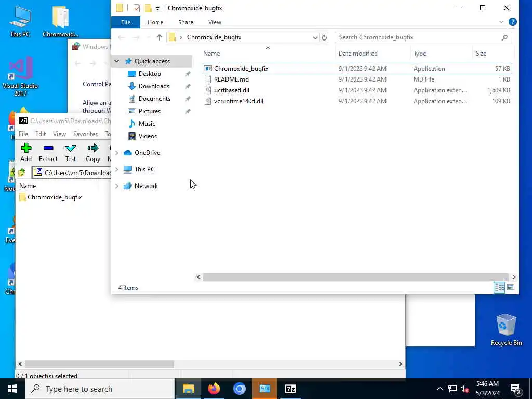This screenshot has width=532, height=399.
Task: Open the Explorer View tab
Action: point(215,22)
